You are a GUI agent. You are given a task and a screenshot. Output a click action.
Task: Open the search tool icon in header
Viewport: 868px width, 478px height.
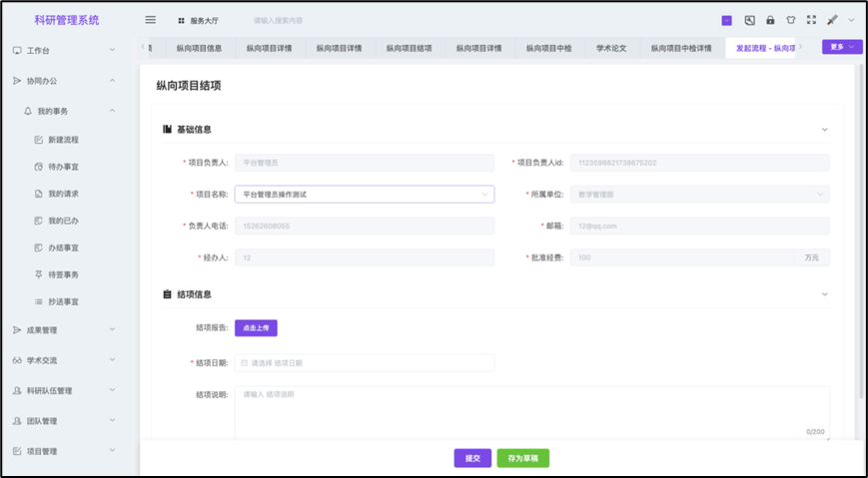pyautogui.click(x=749, y=20)
